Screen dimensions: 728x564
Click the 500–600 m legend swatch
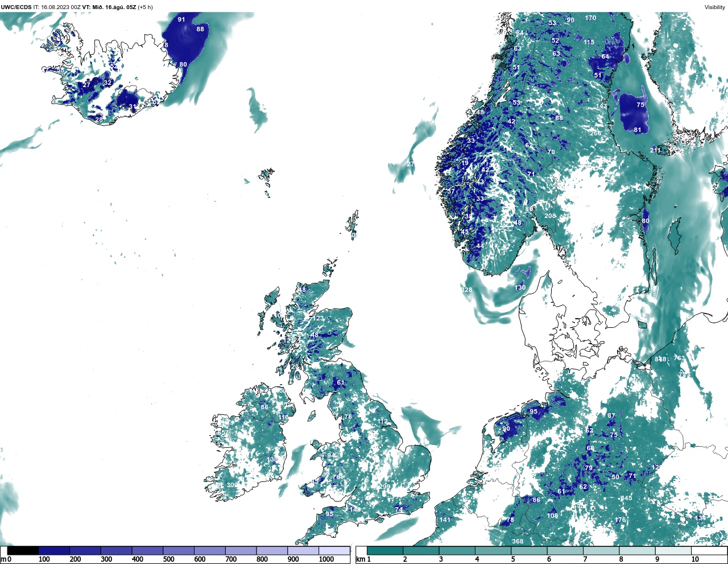click(179, 551)
